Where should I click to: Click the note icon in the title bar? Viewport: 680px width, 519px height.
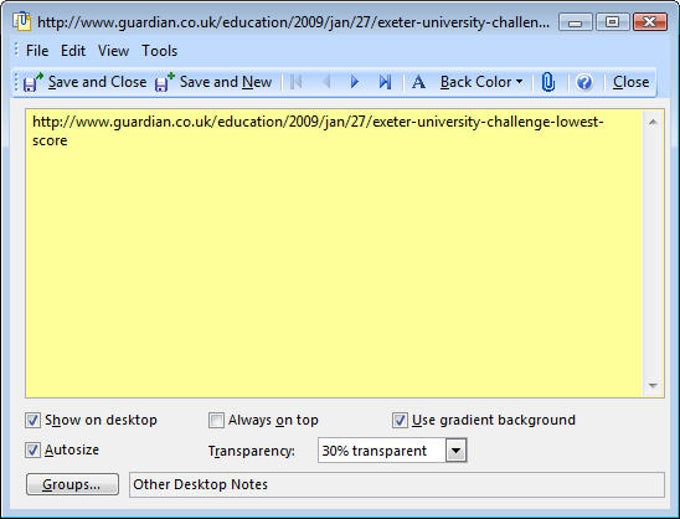tap(22, 22)
